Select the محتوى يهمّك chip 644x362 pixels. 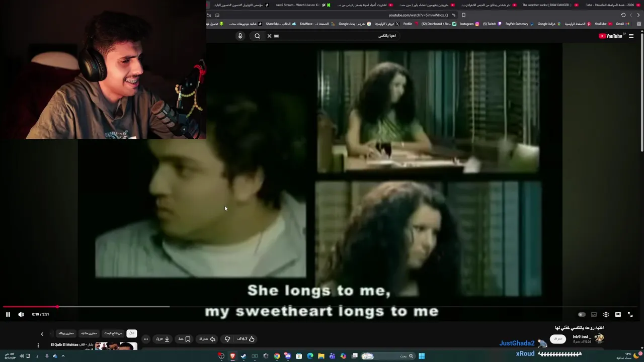66,333
